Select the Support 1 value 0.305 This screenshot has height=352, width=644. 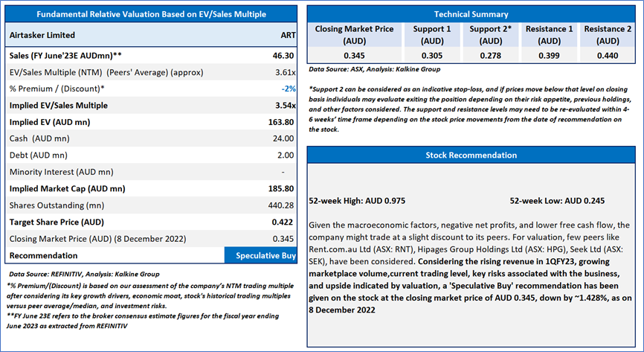coord(432,56)
